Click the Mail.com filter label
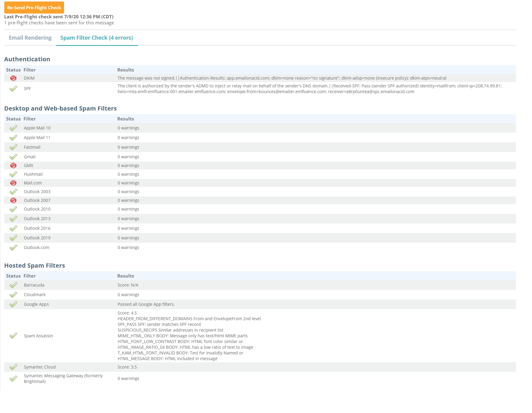532x413 pixels. tap(33, 183)
